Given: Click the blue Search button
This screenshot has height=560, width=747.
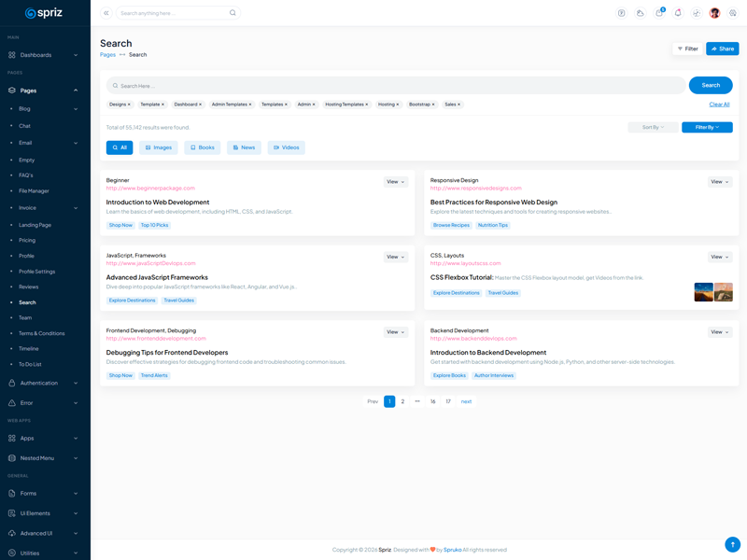Looking at the screenshot, I should (711, 85).
